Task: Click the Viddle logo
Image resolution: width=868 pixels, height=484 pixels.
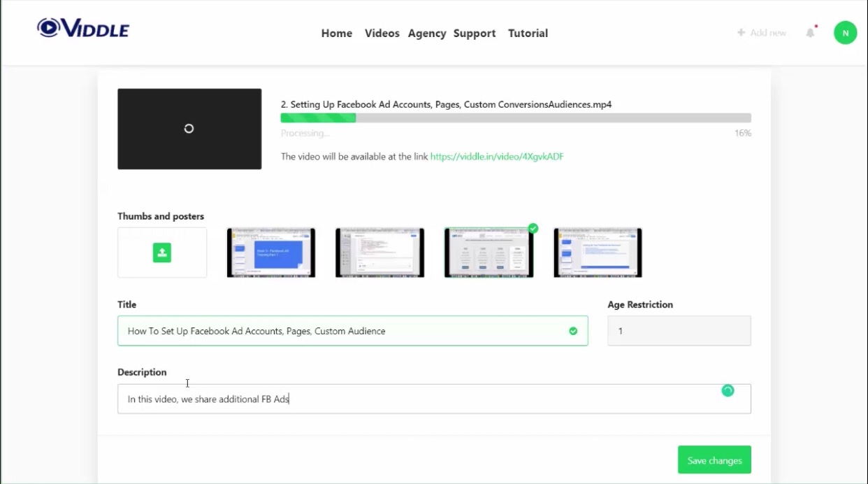Action: [x=83, y=29]
